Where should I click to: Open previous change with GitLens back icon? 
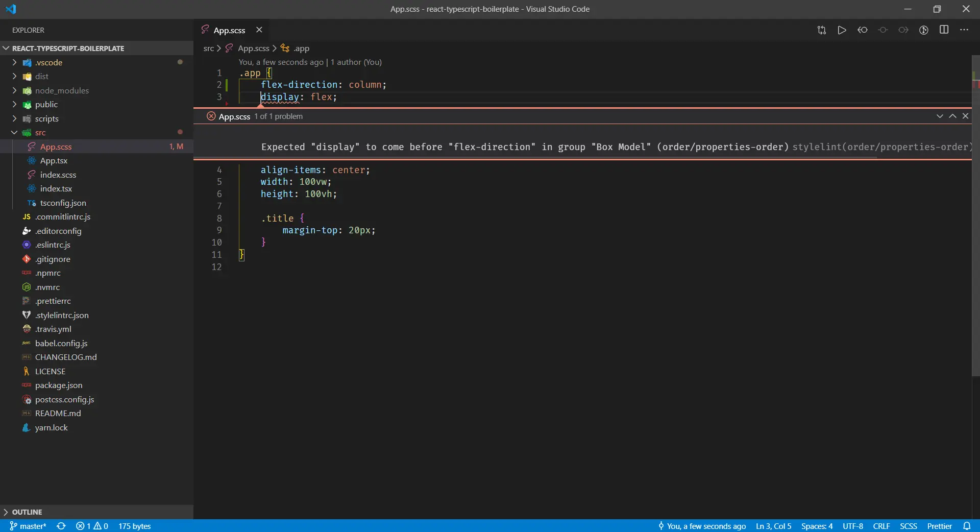[x=863, y=30]
